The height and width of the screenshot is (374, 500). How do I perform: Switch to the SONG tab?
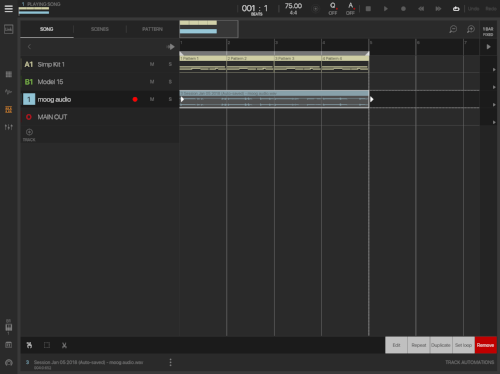coord(47,29)
